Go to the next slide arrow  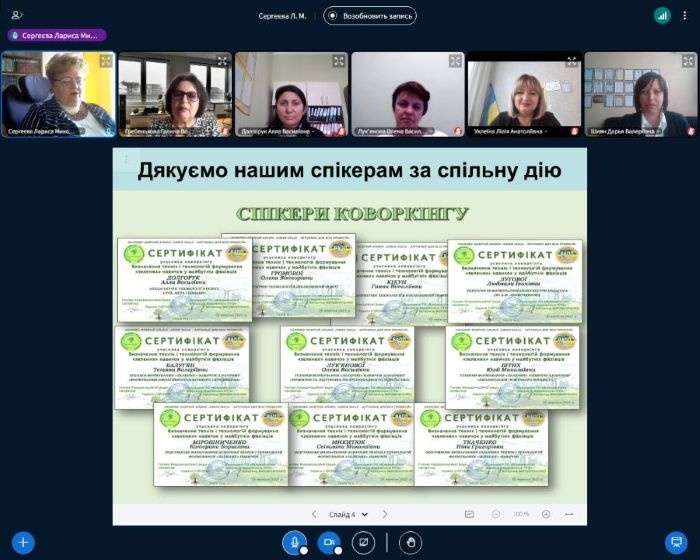click(385, 514)
